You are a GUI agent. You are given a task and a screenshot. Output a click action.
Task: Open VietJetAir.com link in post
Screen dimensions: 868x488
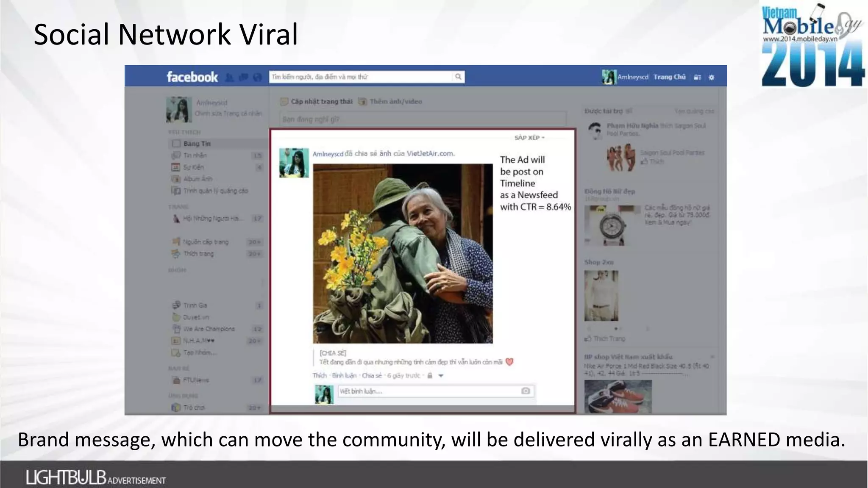coord(430,153)
